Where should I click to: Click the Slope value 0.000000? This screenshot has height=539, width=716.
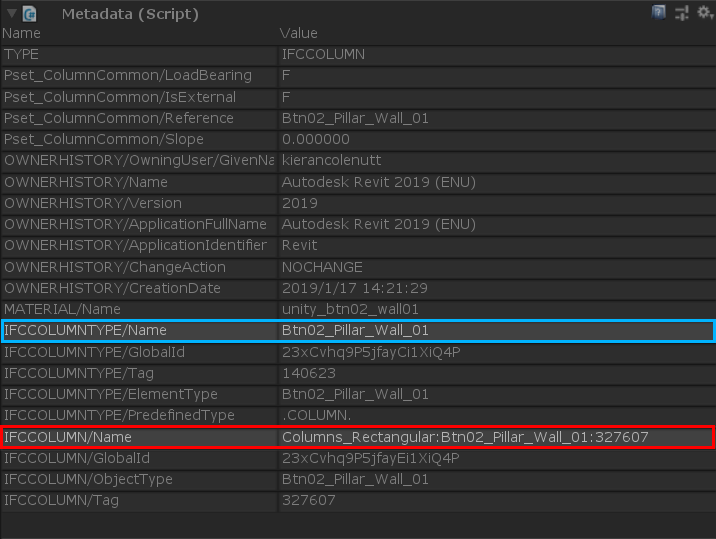pyautogui.click(x=497, y=139)
